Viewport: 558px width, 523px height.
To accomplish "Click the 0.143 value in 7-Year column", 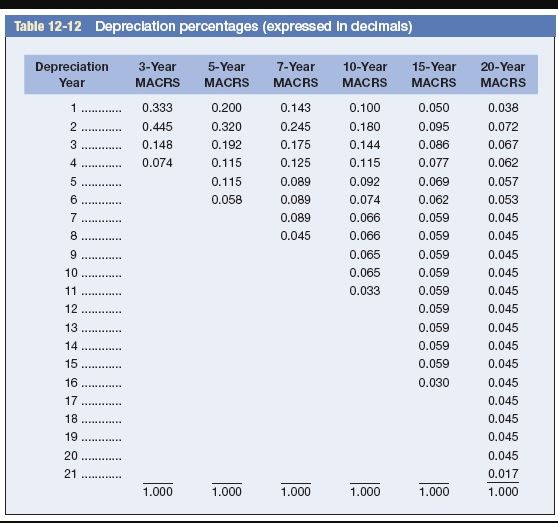I will pyautogui.click(x=295, y=108).
